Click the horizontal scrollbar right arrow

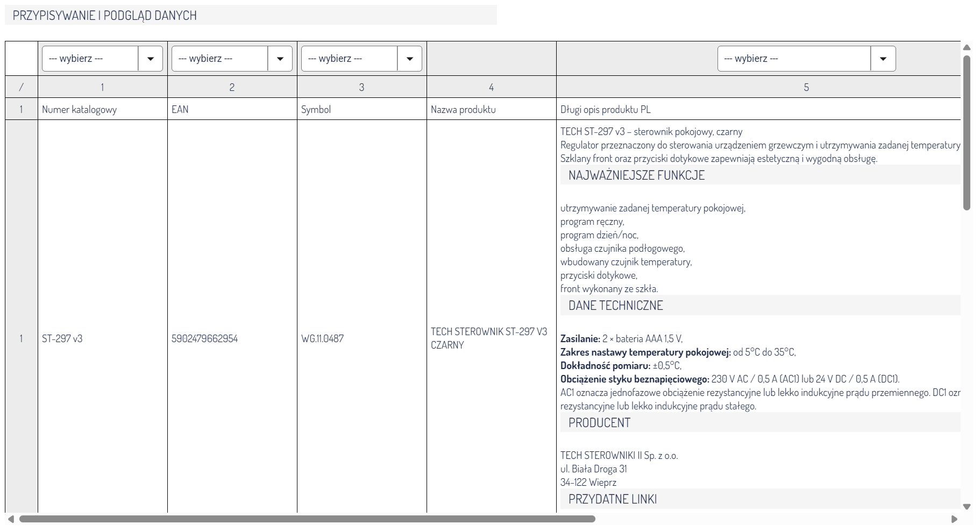tap(955, 519)
